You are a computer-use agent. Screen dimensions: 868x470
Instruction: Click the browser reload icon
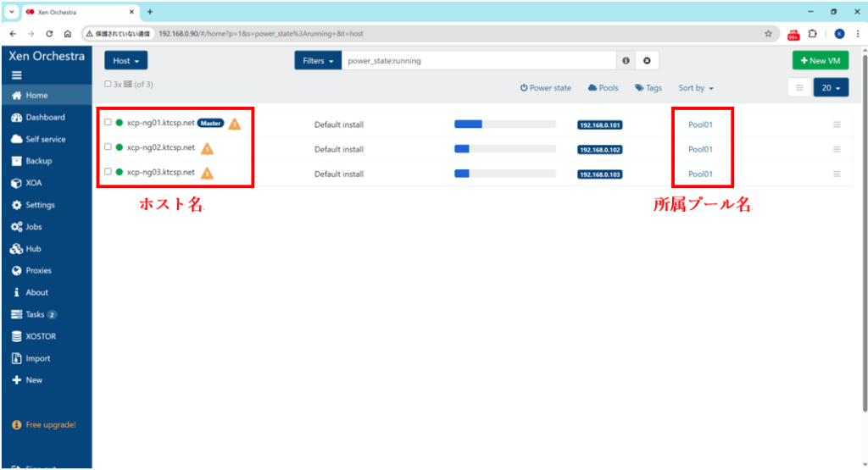(x=50, y=34)
